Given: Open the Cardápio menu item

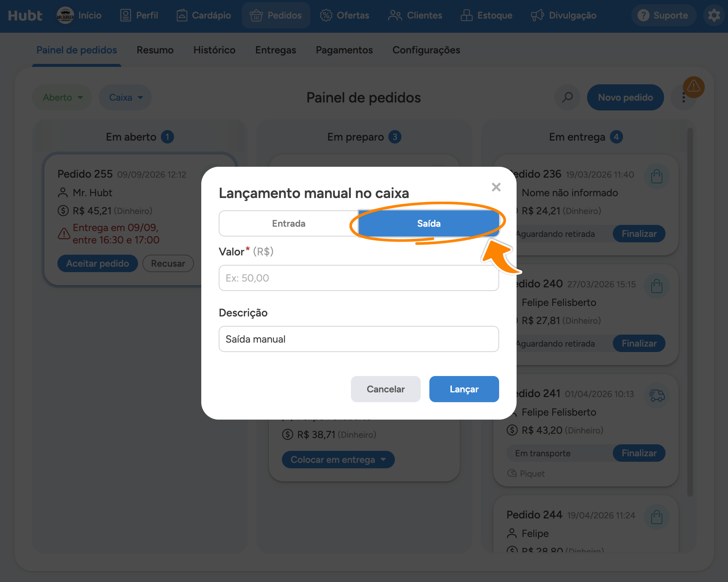Looking at the screenshot, I should [204, 15].
